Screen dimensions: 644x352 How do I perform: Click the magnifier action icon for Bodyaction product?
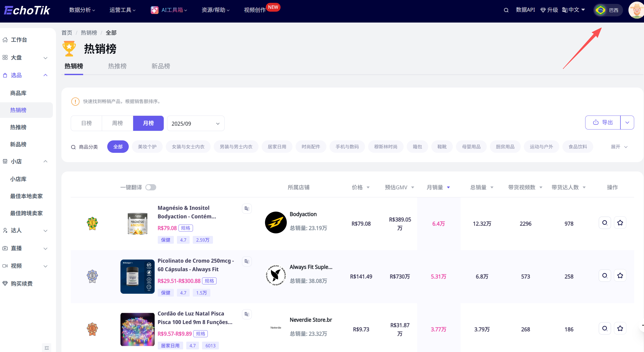[605, 223]
